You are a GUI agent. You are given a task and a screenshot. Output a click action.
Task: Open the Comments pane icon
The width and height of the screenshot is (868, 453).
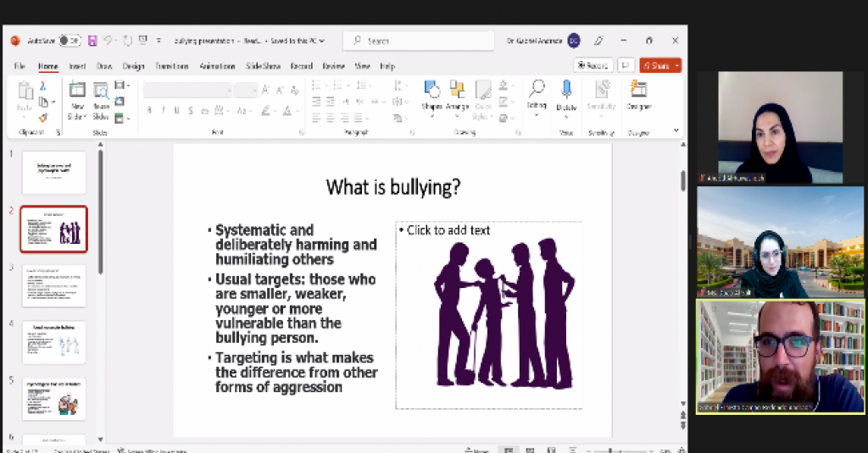tap(626, 65)
